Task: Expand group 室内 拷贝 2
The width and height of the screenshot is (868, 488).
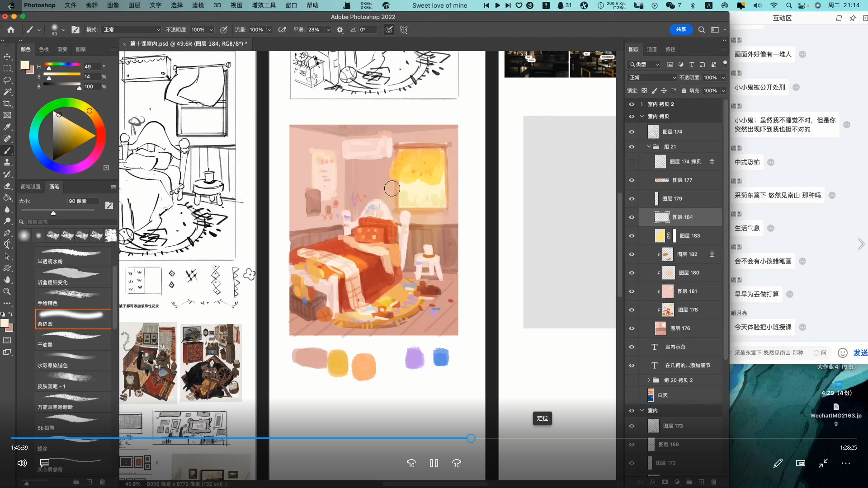Action: point(642,104)
